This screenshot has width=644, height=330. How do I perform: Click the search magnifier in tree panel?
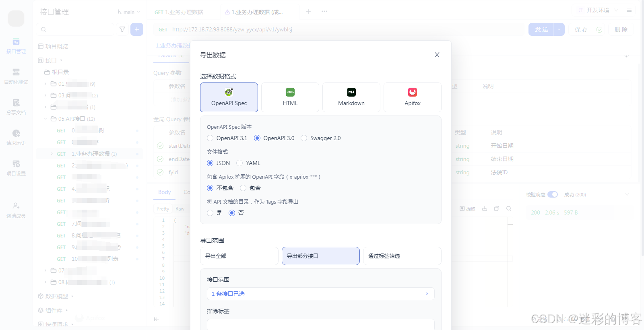[x=43, y=29]
